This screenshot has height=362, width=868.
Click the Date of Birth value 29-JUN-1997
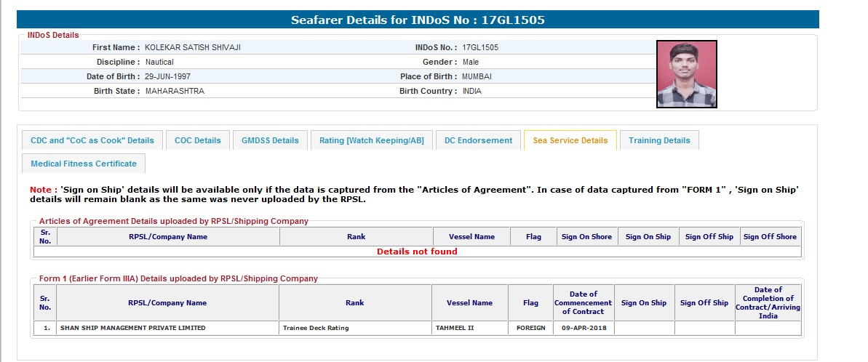(x=168, y=76)
